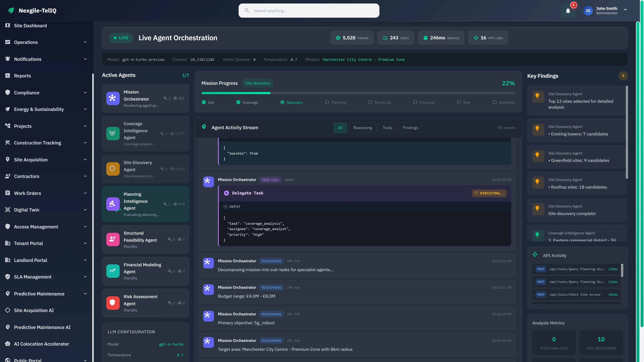Select the Mission Orchestrator agent icon
Screen dimensions: 644x362
tap(113, 98)
